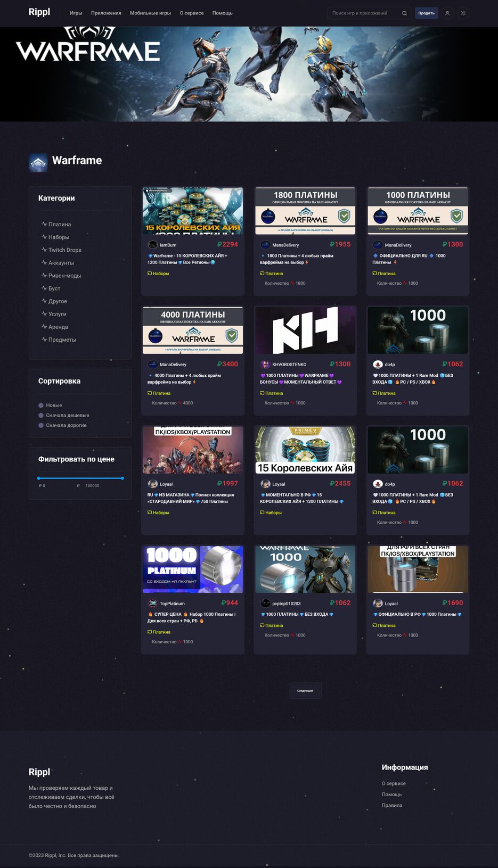Click ManaDelivery avatar on the 3400 listing

[x=153, y=365]
